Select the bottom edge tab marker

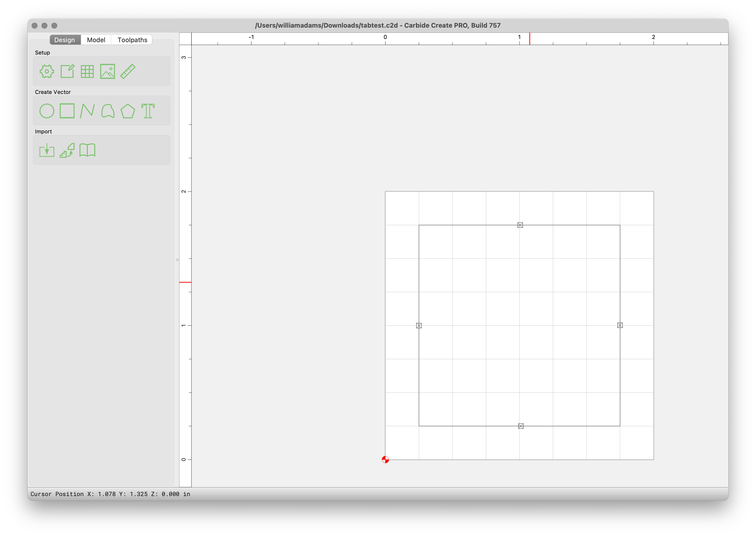tap(521, 426)
